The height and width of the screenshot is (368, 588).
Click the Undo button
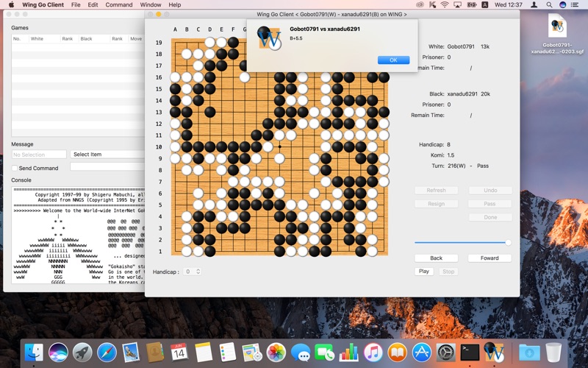tap(490, 191)
